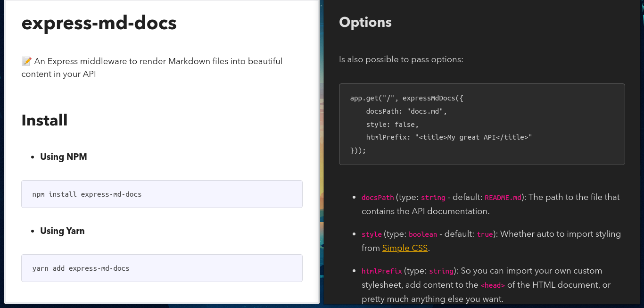This screenshot has width=644, height=308.
Task: Click the 'app.get("/", expressMdDocs({' line
Action: (x=406, y=98)
